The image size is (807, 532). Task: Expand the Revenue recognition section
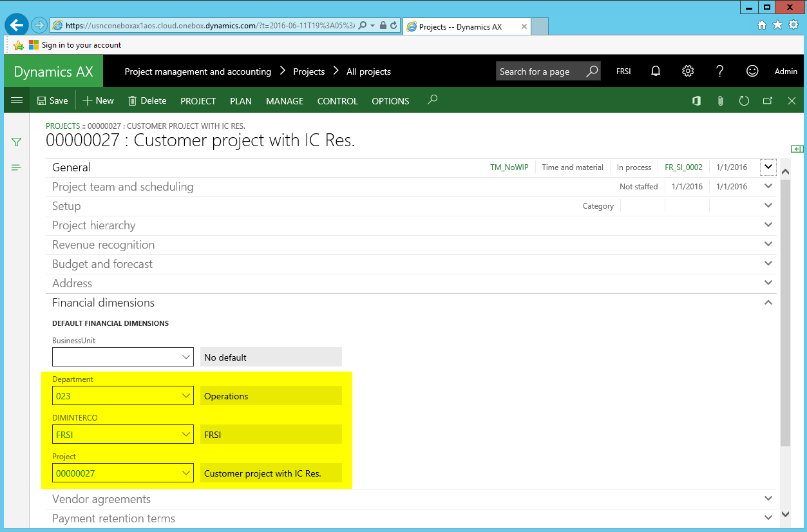coord(768,245)
